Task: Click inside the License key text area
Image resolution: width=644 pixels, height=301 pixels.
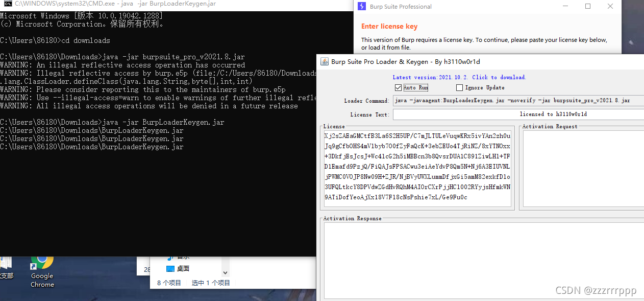Action: (x=417, y=168)
